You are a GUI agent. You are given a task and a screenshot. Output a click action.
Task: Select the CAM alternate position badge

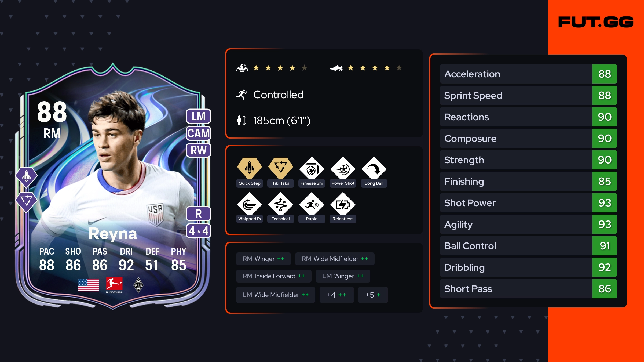[199, 133]
